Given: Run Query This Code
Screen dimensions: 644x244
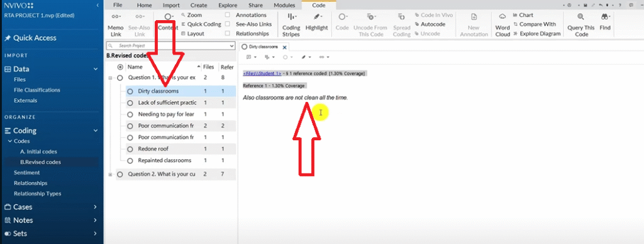Looking at the screenshot, I should (580, 25).
